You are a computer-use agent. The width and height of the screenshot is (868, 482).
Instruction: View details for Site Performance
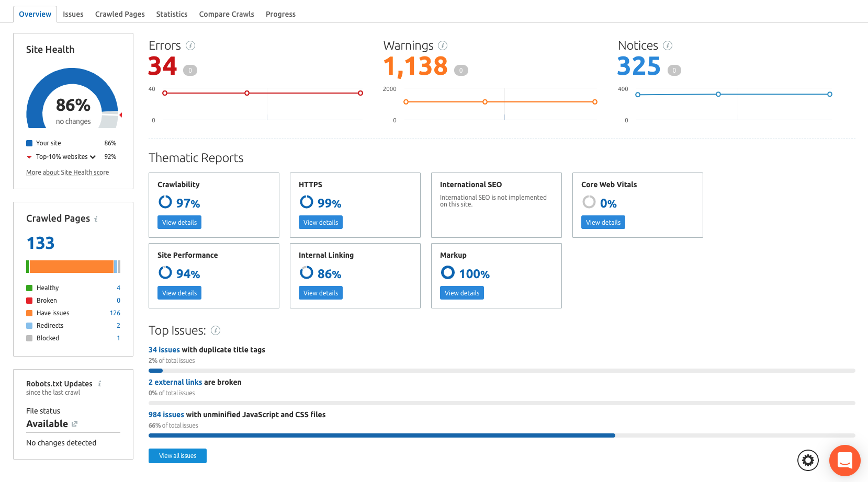(x=179, y=293)
